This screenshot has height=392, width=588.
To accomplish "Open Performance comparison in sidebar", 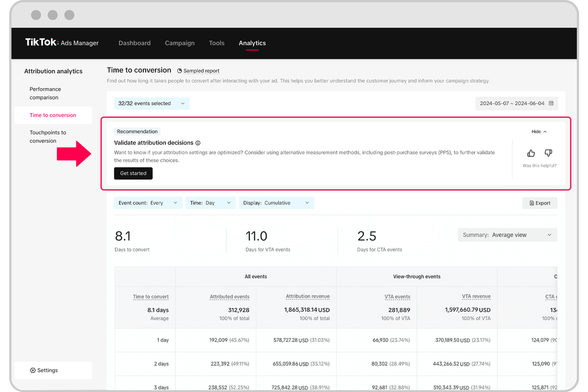I will [x=53, y=93].
